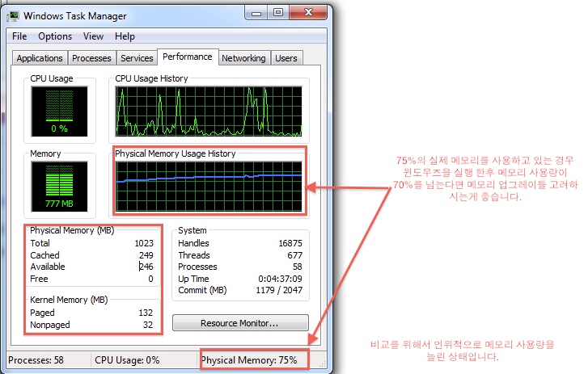Click the Cached memory value 249
This screenshot has width=588, height=374.
146,255
